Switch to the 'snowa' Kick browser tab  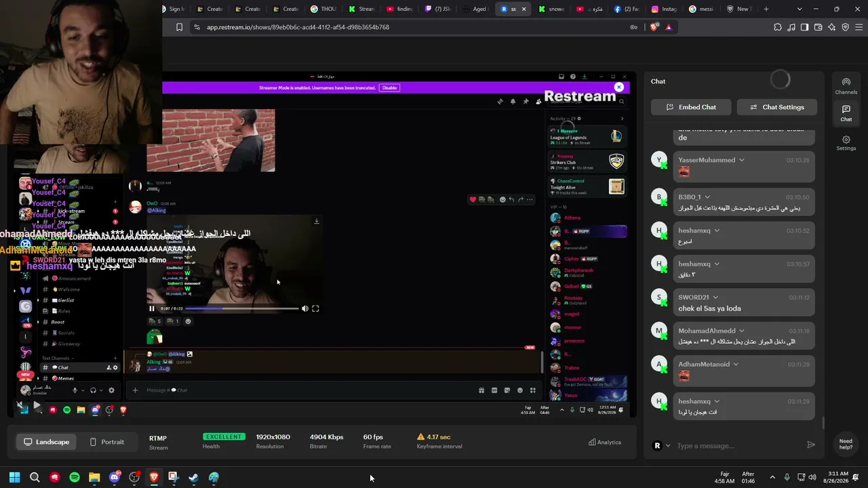click(552, 9)
